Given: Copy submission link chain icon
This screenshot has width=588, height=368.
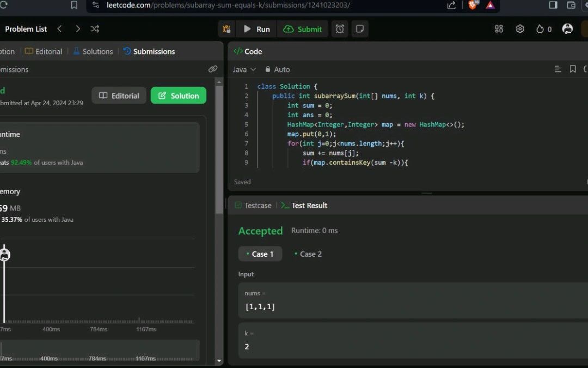Looking at the screenshot, I should coord(213,69).
